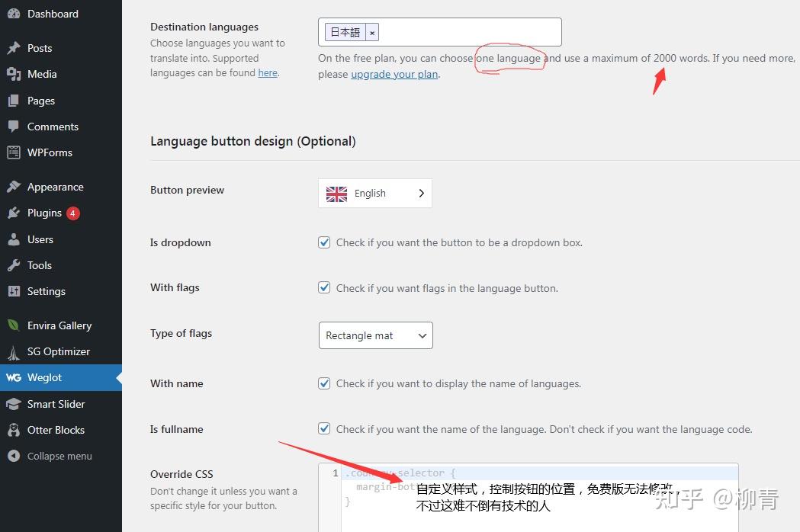Navigate to the Dashboard menu item
800x532 pixels.
point(53,14)
